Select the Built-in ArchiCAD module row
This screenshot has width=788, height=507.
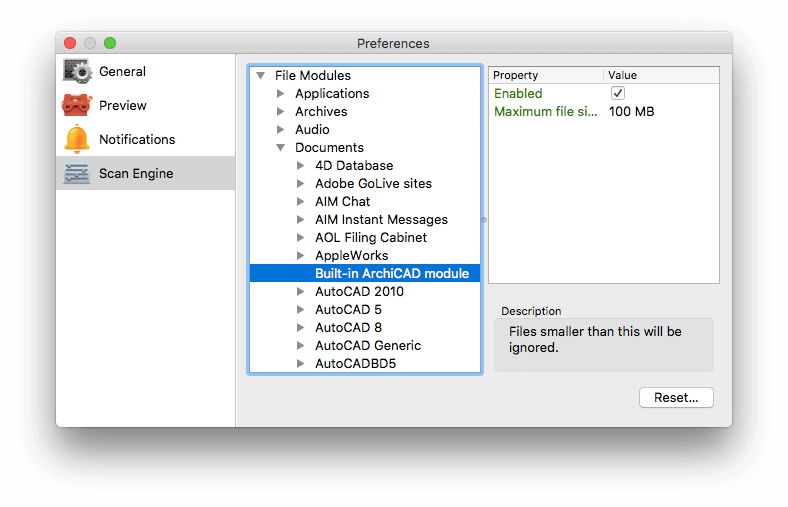[x=365, y=273]
